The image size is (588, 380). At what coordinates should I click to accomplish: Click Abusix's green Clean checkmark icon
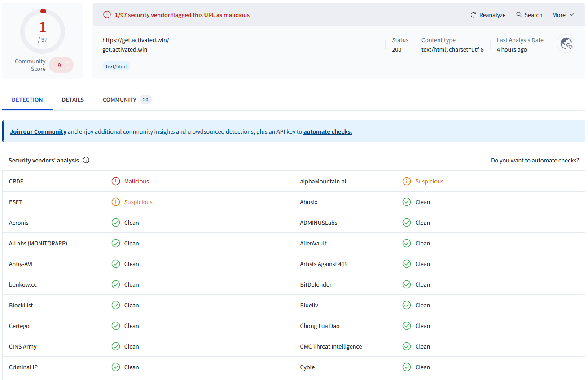[x=407, y=202]
